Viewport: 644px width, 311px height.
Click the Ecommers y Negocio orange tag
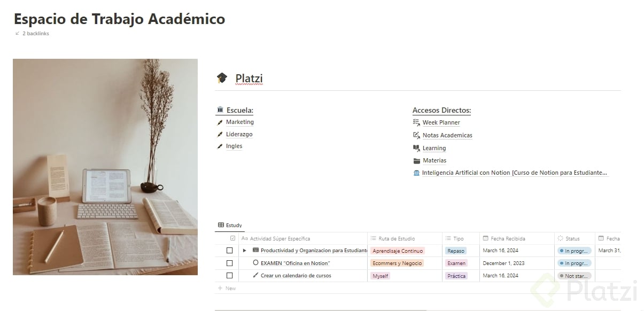397,263
